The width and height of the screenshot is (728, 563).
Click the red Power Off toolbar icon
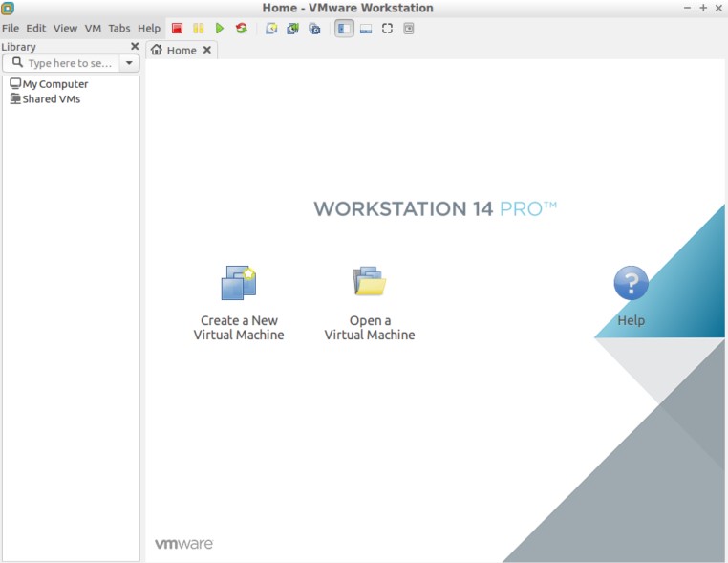coord(177,29)
